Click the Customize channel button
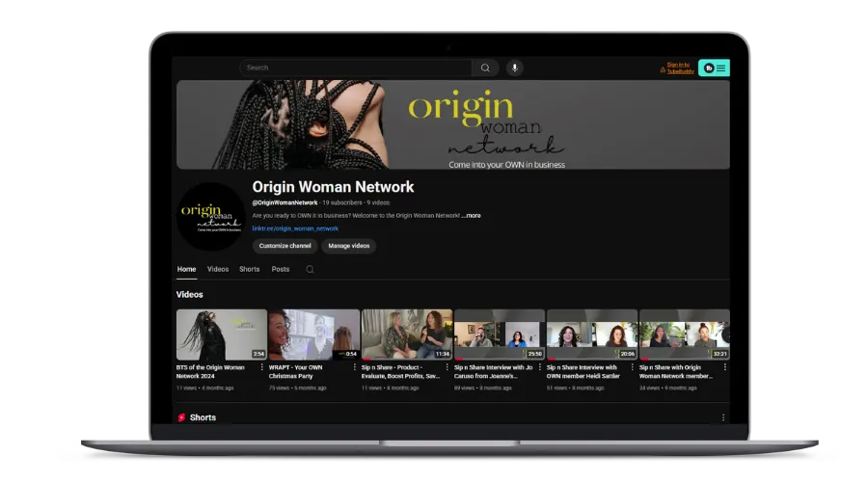 coord(285,246)
